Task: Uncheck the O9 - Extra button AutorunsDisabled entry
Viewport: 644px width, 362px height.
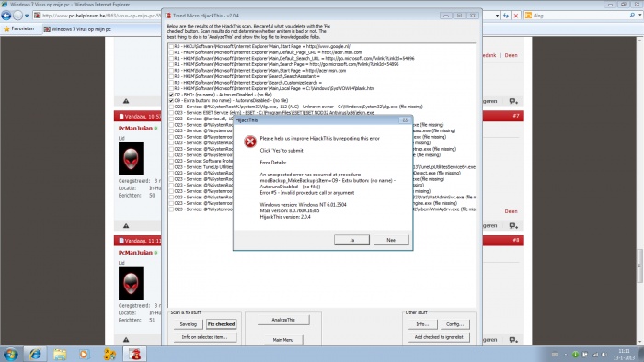Action: [171, 100]
